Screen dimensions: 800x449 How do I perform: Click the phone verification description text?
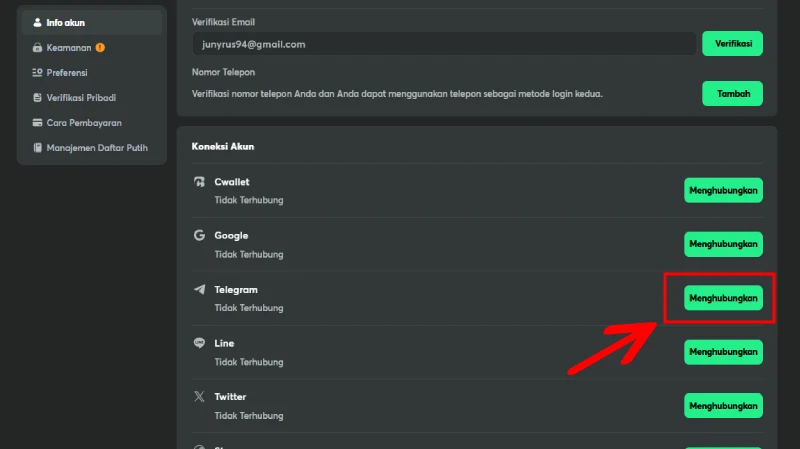397,94
